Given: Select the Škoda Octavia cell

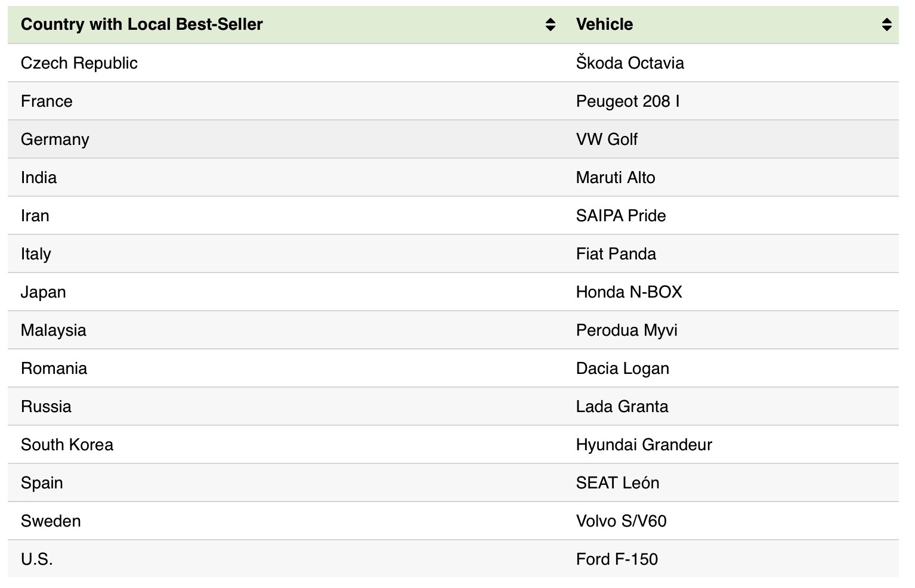Looking at the screenshot, I should pyautogui.click(x=630, y=63).
